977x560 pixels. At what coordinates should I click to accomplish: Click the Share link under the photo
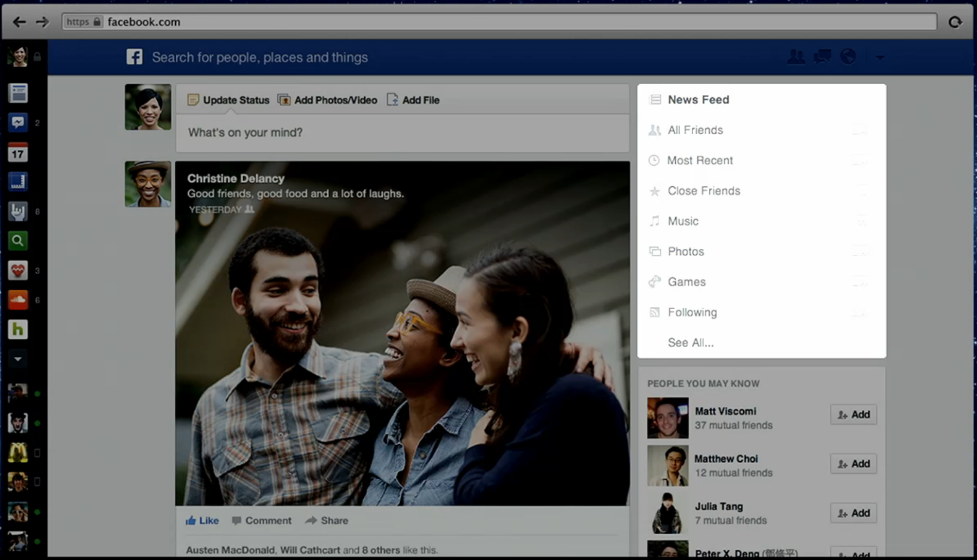(327, 521)
